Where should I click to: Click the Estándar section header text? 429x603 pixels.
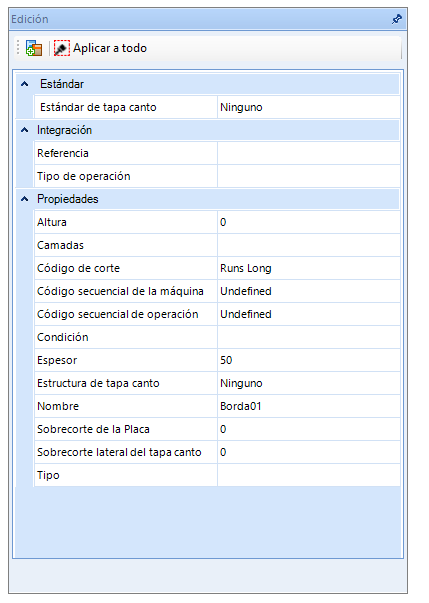tap(62, 84)
